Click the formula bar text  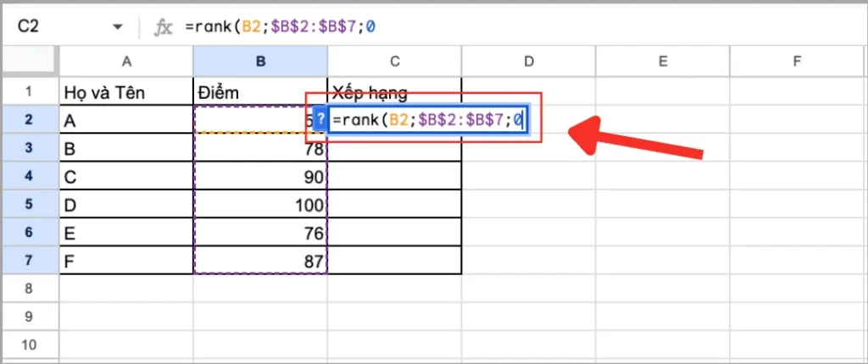tap(281, 26)
